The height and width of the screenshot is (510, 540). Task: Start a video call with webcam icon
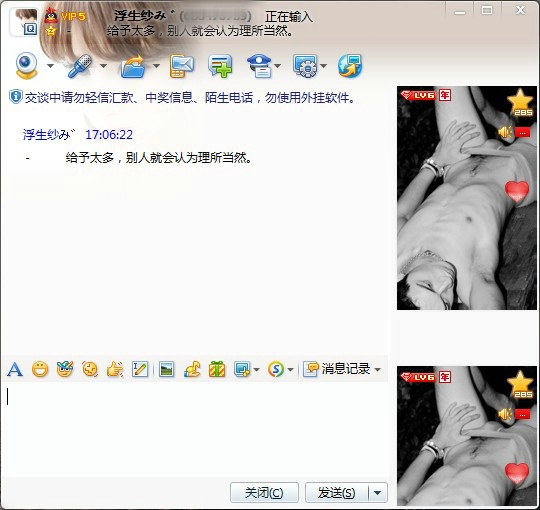(x=26, y=65)
